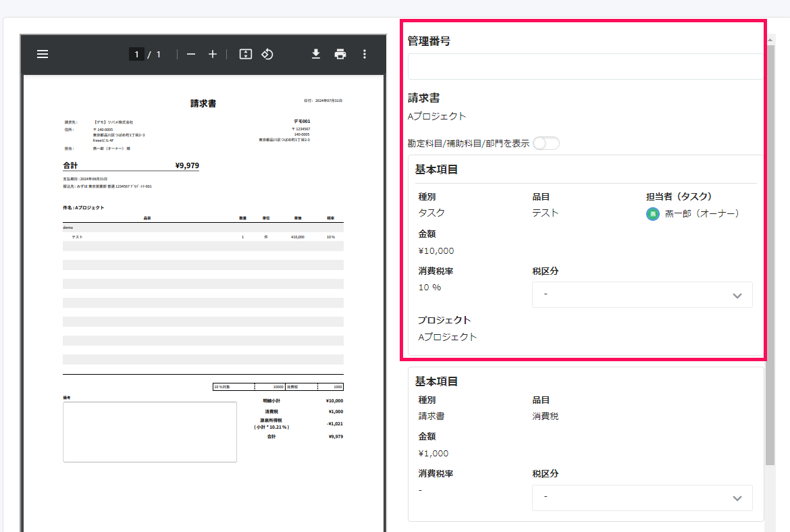Click the 請求書 title in PDF
Image resolution: width=790 pixels, height=532 pixels.
click(x=203, y=103)
